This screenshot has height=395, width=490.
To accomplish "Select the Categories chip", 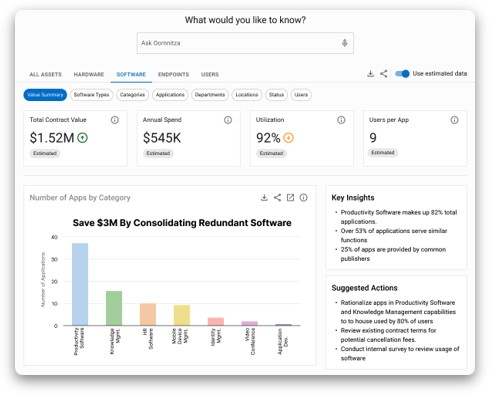I will (x=132, y=95).
